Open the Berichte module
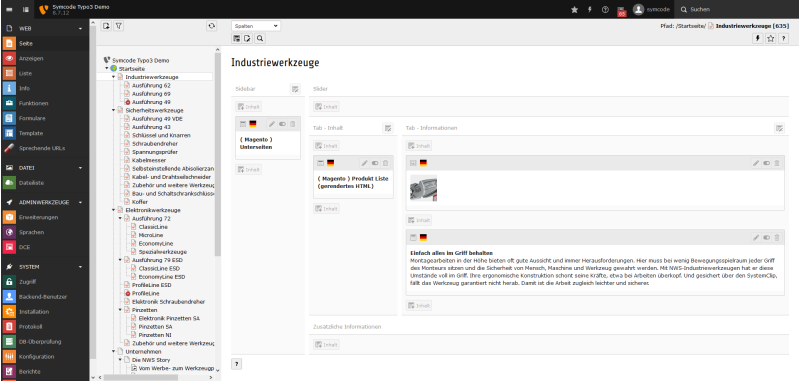 click(x=44, y=371)
